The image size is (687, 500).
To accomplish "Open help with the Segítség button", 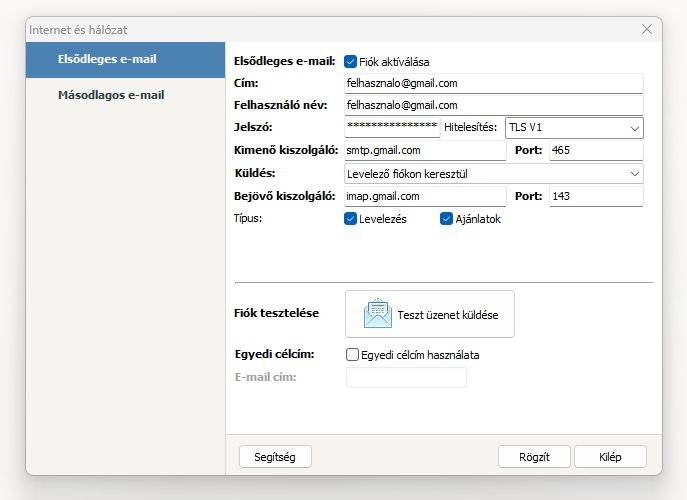I will 275,457.
